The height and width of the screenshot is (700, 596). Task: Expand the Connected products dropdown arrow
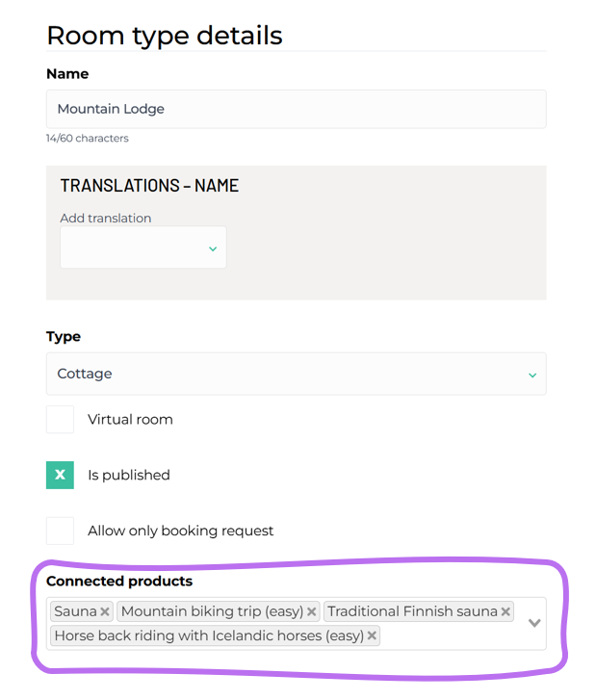click(535, 623)
